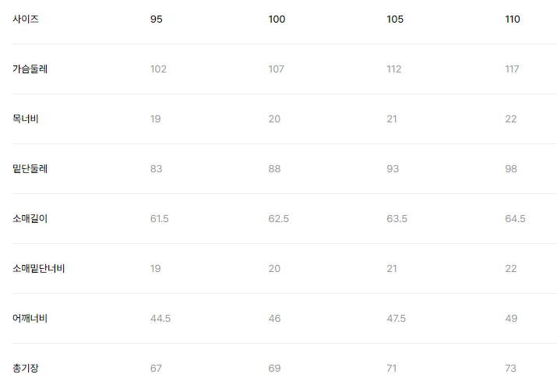Select sleeve length value 61.5

(160, 219)
